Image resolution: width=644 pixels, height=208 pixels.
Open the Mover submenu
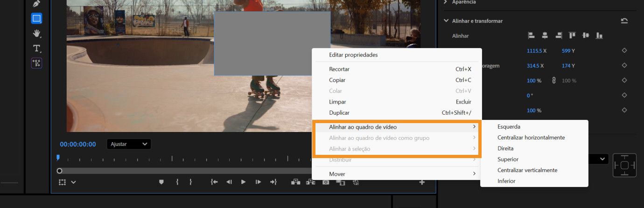point(397,174)
